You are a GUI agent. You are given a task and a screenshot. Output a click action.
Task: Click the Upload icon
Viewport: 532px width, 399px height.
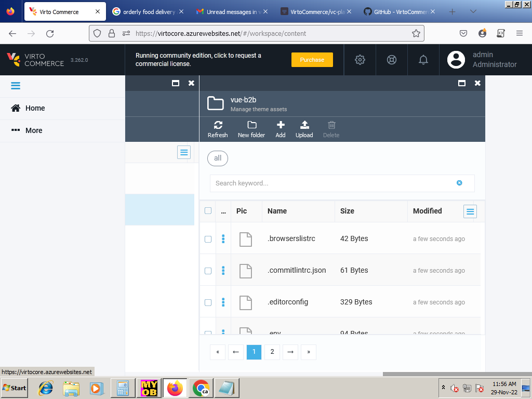pyautogui.click(x=304, y=125)
